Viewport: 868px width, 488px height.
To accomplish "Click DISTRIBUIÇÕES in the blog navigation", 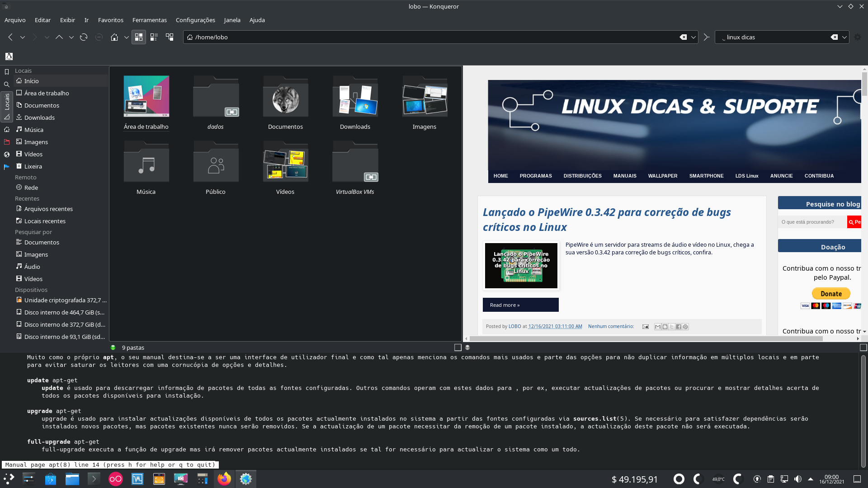I will [x=582, y=176].
